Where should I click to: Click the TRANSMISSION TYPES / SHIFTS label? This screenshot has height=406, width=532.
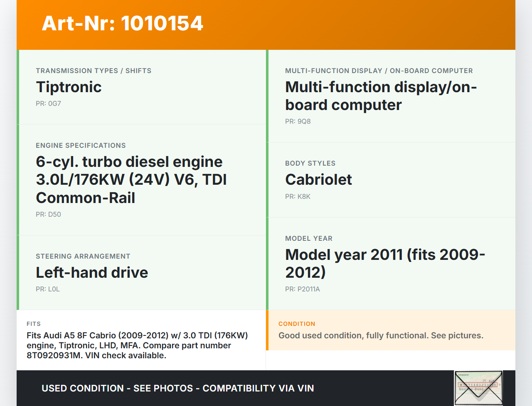point(94,71)
